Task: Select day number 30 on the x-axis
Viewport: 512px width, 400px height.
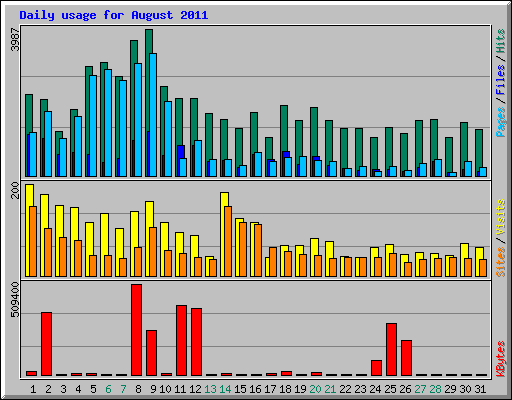Action: click(x=465, y=389)
